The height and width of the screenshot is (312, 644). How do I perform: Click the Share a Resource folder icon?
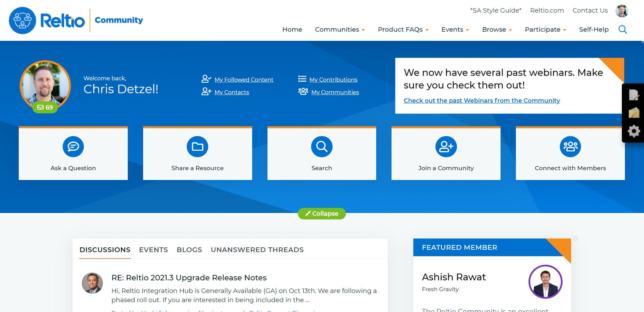197,147
